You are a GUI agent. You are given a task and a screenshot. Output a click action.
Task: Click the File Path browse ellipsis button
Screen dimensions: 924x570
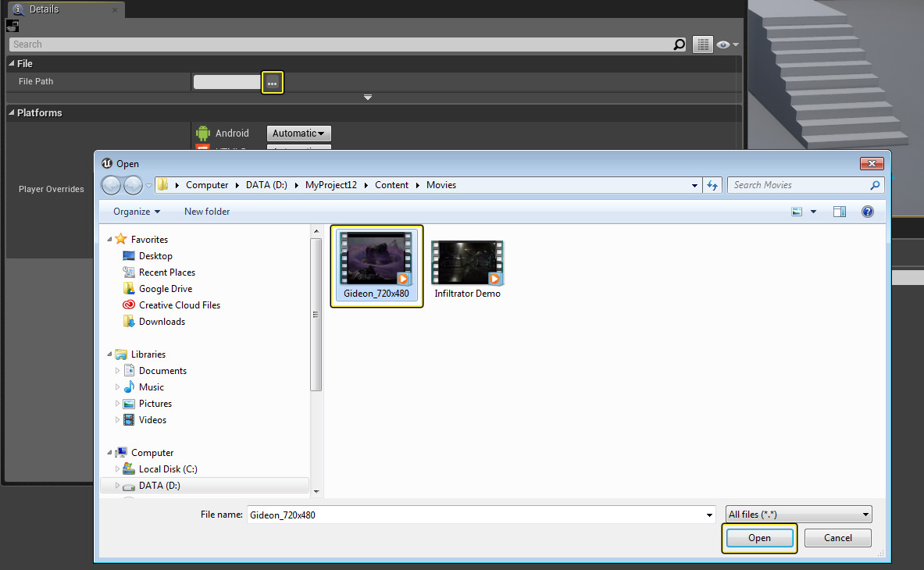click(x=272, y=83)
